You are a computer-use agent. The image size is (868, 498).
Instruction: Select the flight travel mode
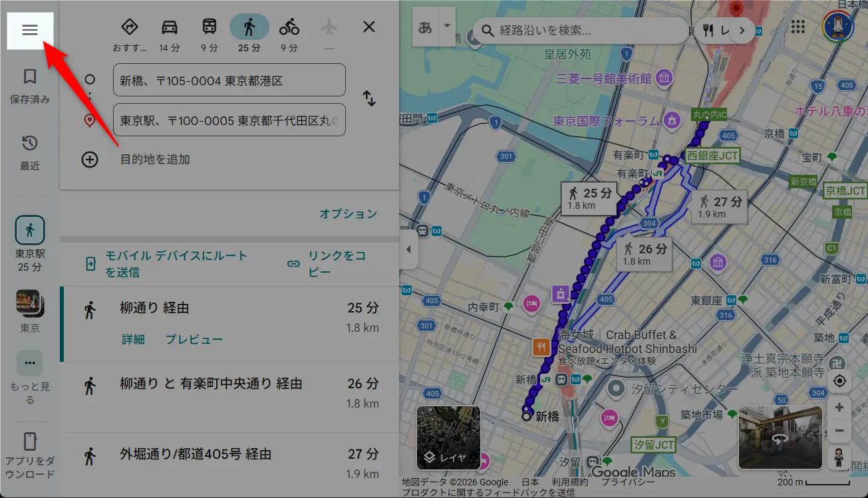329,33
